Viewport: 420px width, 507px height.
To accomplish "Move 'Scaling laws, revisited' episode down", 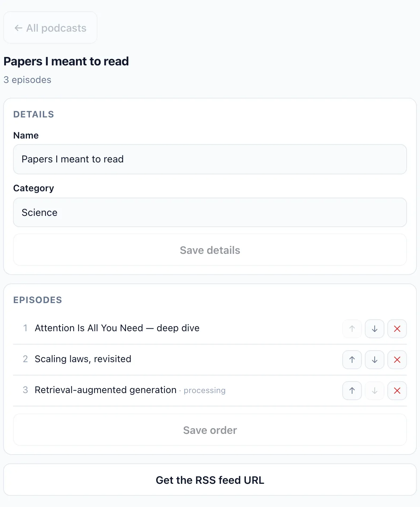I will pyautogui.click(x=375, y=360).
